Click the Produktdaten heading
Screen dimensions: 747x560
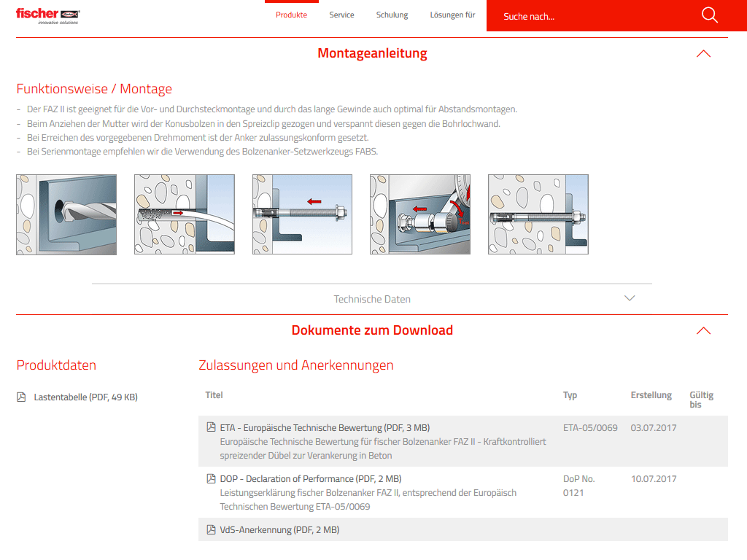56,365
